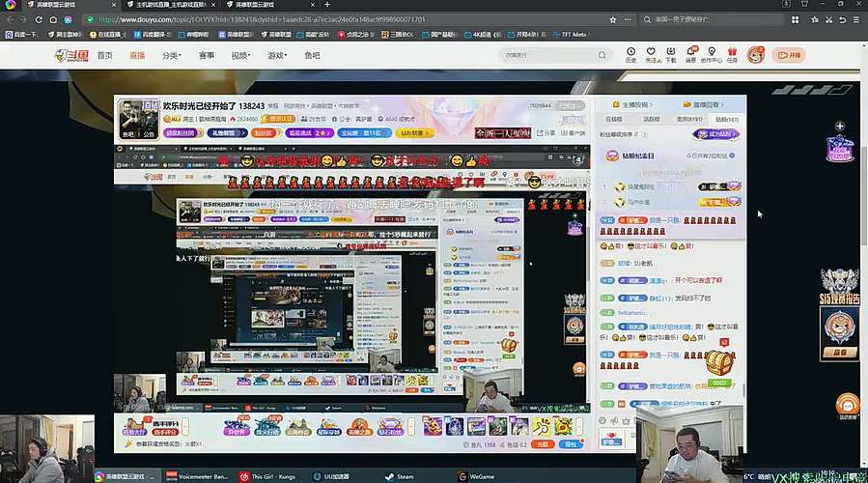Click the browser bookmark star icon
The width and height of the screenshot is (868, 483).
coord(612,19)
